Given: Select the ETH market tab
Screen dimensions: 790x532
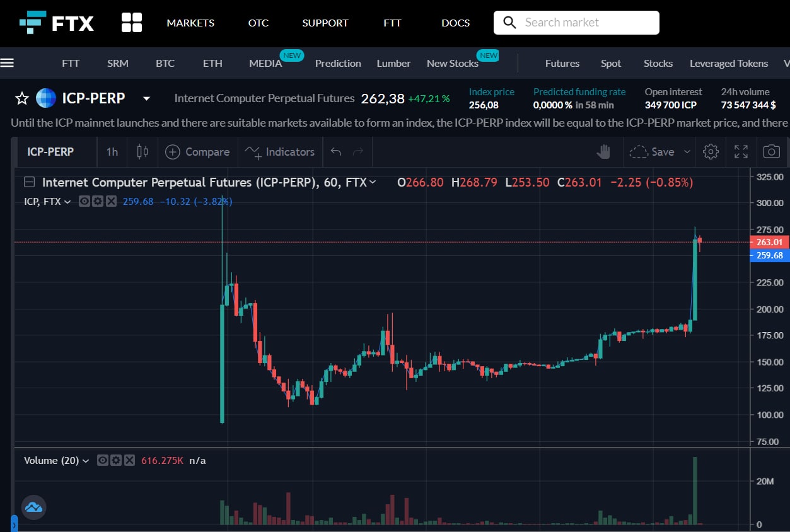Looking at the screenshot, I should pyautogui.click(x=212, y=63).
